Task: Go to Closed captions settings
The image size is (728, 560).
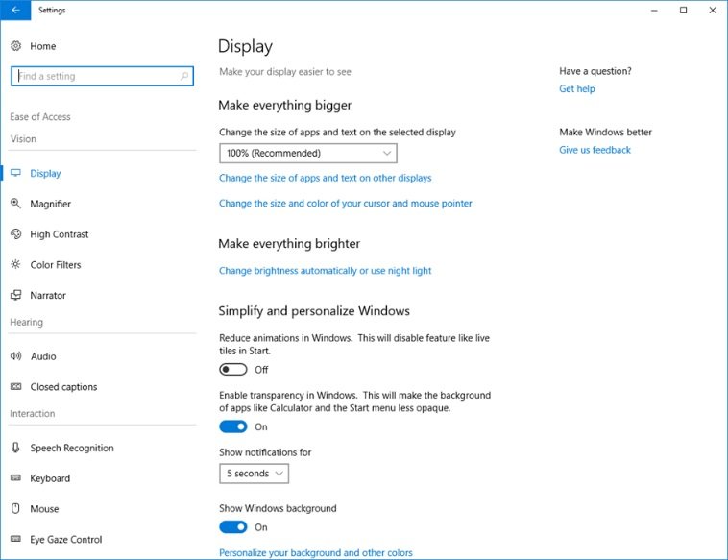Action: click(x=63, y=387)
